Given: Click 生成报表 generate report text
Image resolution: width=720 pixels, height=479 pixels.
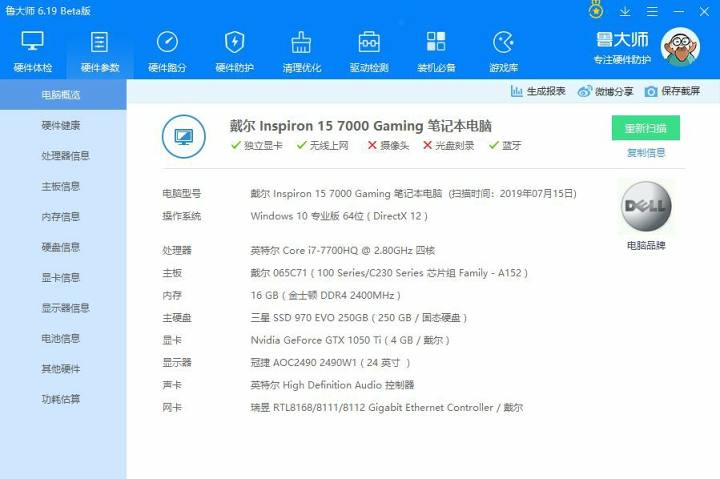Looking at the screenshot, I should click(x=546, y=91).
